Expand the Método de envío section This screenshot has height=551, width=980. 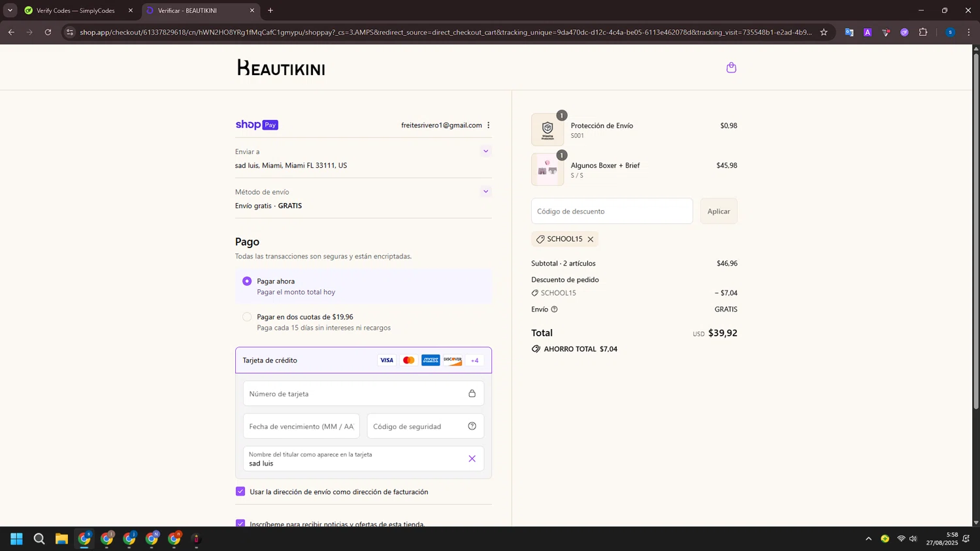(485, 192)
